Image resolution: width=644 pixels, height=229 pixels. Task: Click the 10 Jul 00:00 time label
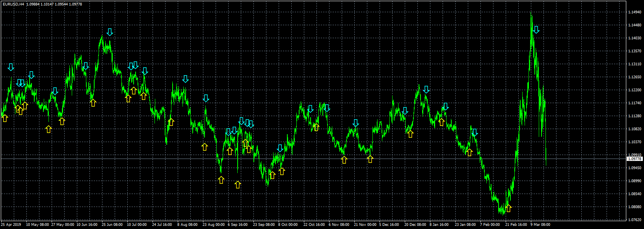pos(137,225)
